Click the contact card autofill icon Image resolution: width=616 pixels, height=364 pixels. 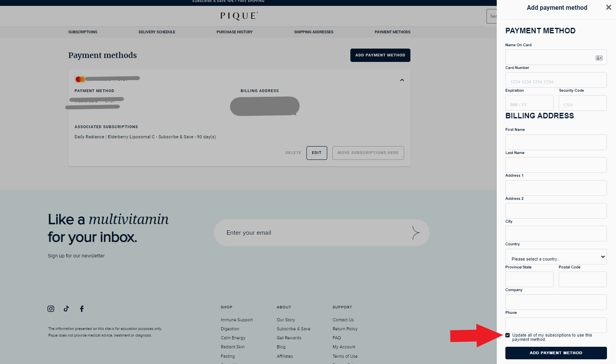[x=599, y=58]
